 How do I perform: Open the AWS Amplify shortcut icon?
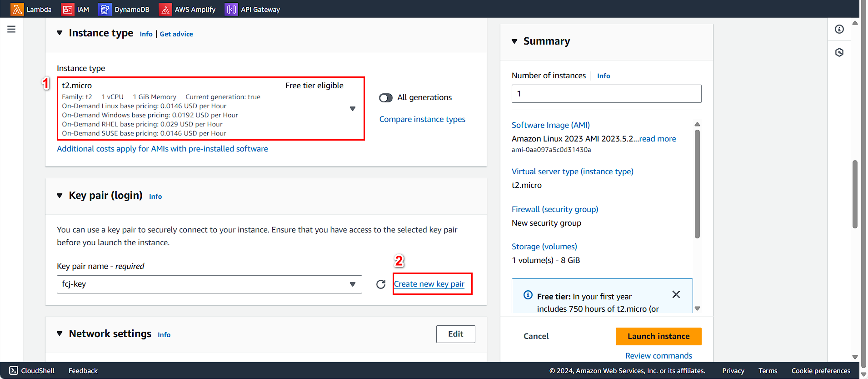pos(165,9)
